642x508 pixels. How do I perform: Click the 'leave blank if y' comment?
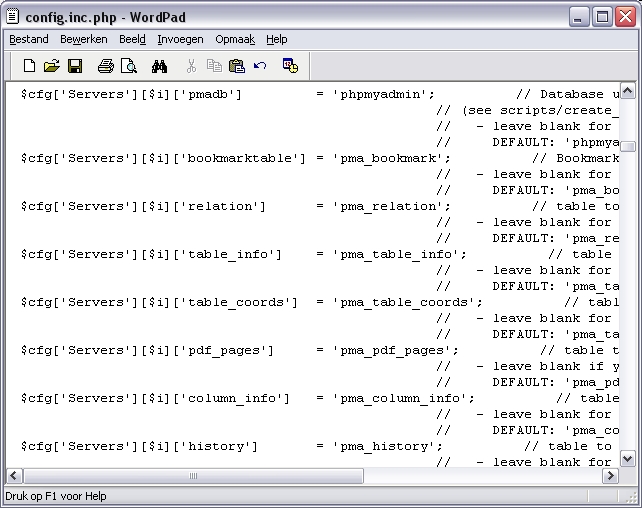pyautogui.click(x=556, y=366)
